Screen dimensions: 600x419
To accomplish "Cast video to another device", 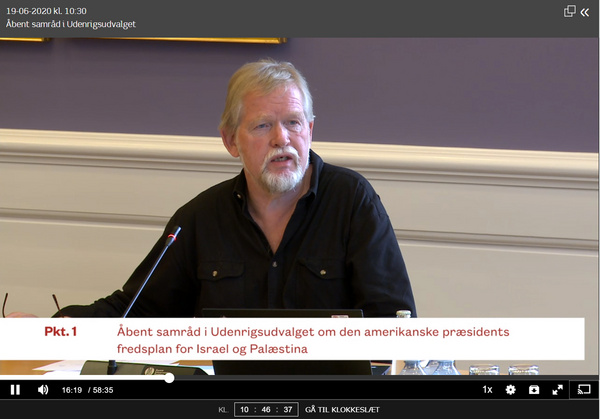I will (x=584, y=390).
